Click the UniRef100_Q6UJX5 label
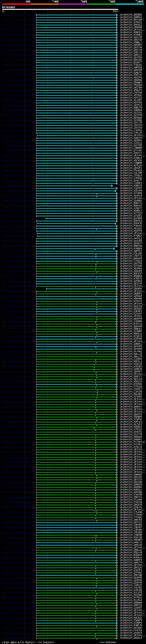Viewport: 146px width, 644px height. [x=131, y=37]
